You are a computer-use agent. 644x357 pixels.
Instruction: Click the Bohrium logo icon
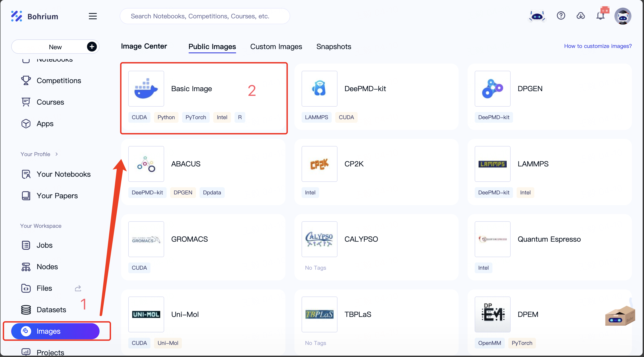[17, 16]
